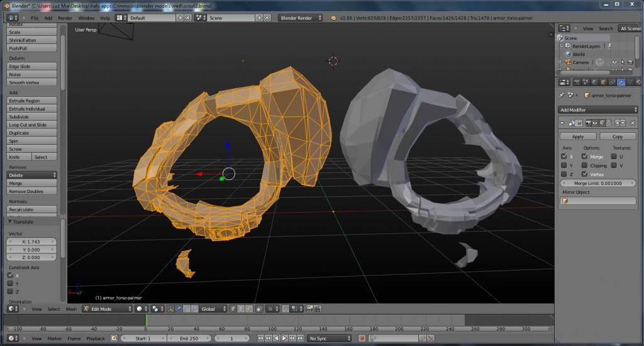Toggle snap during transform magnet icon
Viewport: 644px width, 346px height.
(x=285, y=309)
